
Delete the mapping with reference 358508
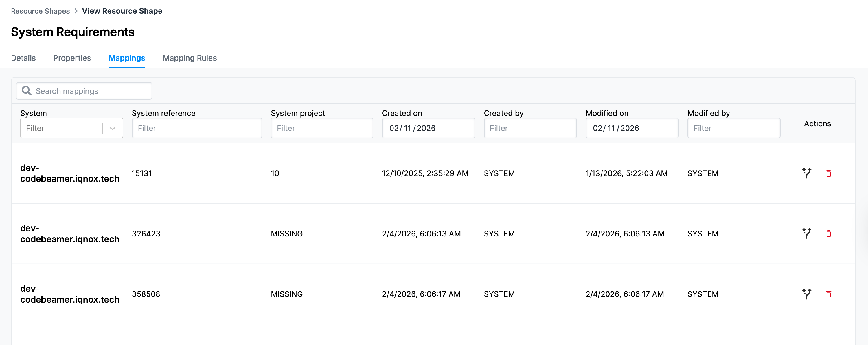(828, 294)
